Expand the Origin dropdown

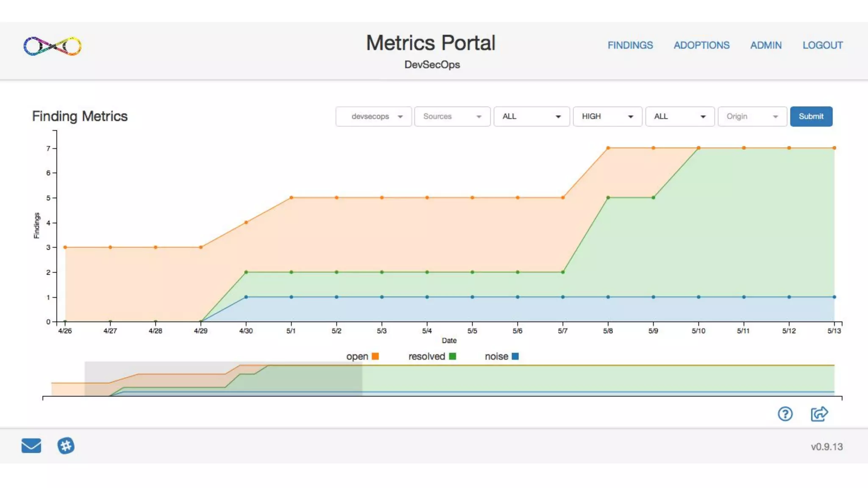pyautogui.click(x=752, y=116)
